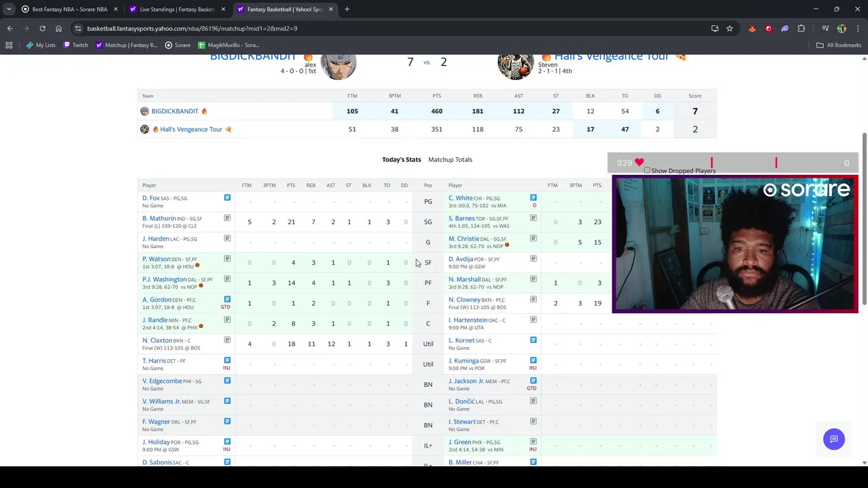Open view site information icon
The height and width of the screenshot is (488, 868).
78,28
